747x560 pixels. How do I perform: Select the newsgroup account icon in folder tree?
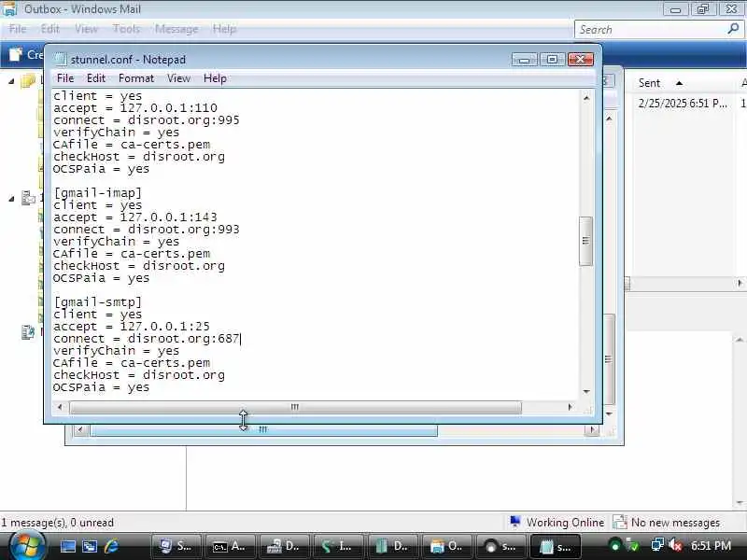(x=28, y=332)
